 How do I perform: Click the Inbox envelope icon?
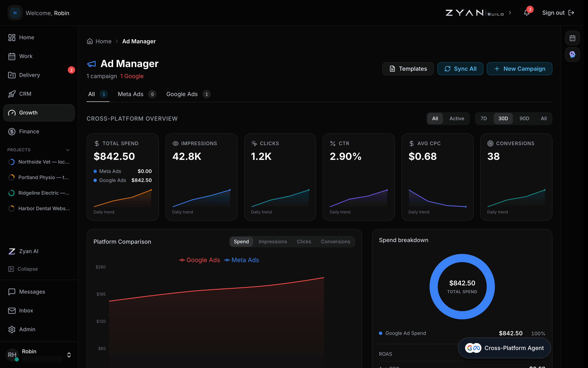12,311
